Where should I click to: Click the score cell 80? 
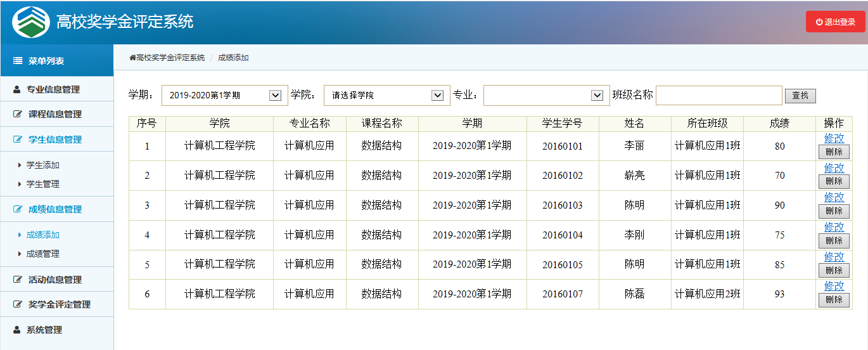(x=779, y=146)
